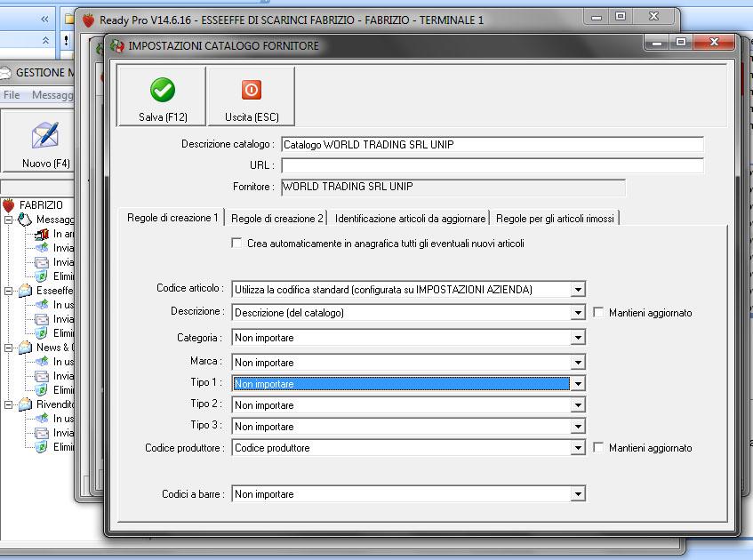Click the Elimi trash icon under Esseeffe
The width and height of the screenshot is (753, 560).
(x=43, y=332)
